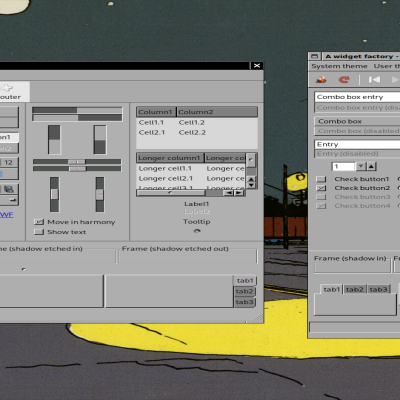Click the computer icon button in left window
400x400 pixels.
point(9,189)
